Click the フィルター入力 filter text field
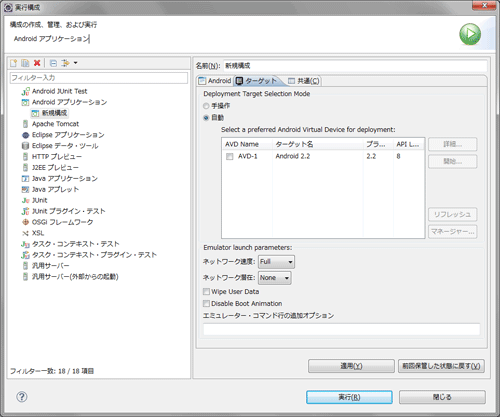Screen dimensions: 500x417 tap(99, 78)
